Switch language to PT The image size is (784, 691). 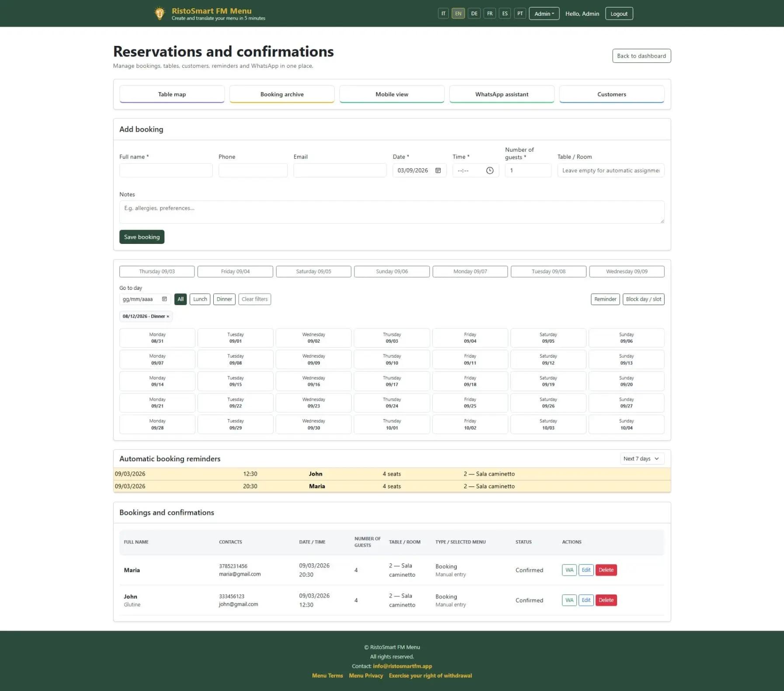pos(520,14)
